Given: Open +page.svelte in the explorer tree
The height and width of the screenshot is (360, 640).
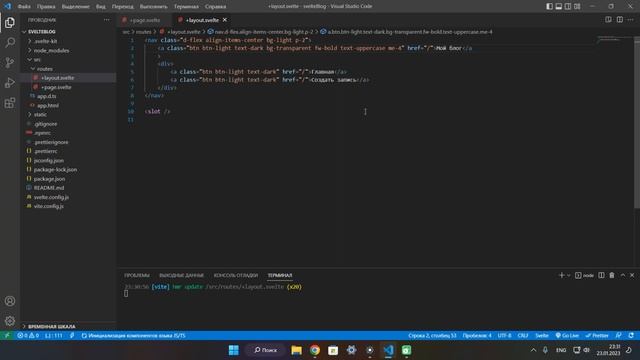Looking at the screenshot, I should click(56, 87).
